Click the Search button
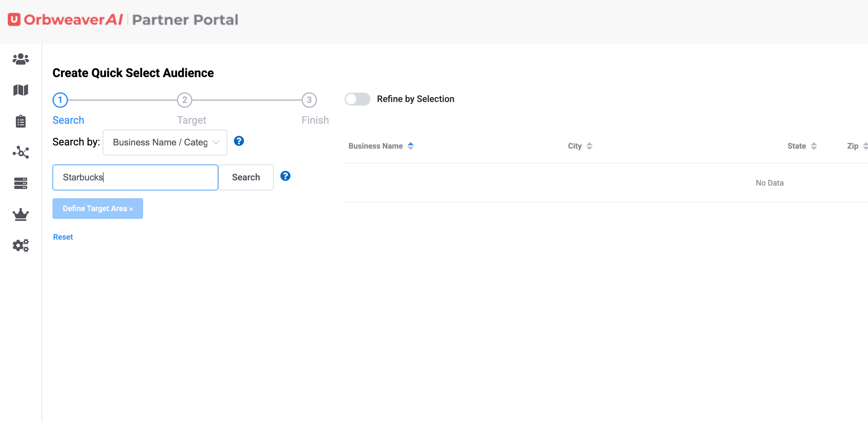This screenshot has height=421, width=868. coord(246,177)
